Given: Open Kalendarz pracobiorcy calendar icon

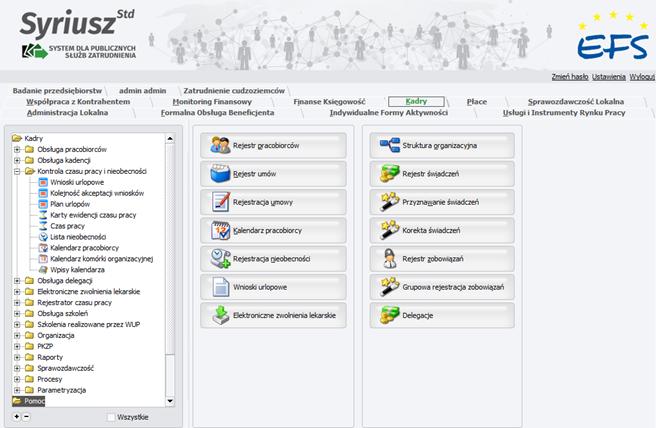Looking at the screenshot, I should pos(220,230).
